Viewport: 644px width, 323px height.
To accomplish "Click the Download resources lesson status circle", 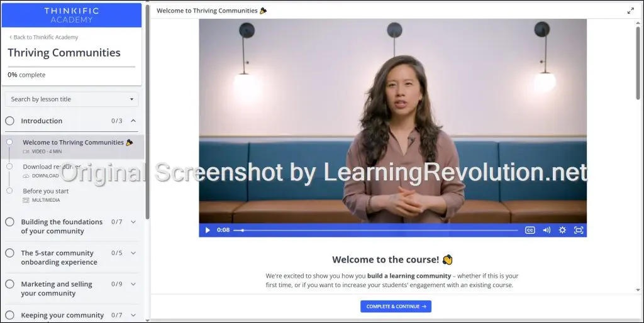I will pos(9,167).
